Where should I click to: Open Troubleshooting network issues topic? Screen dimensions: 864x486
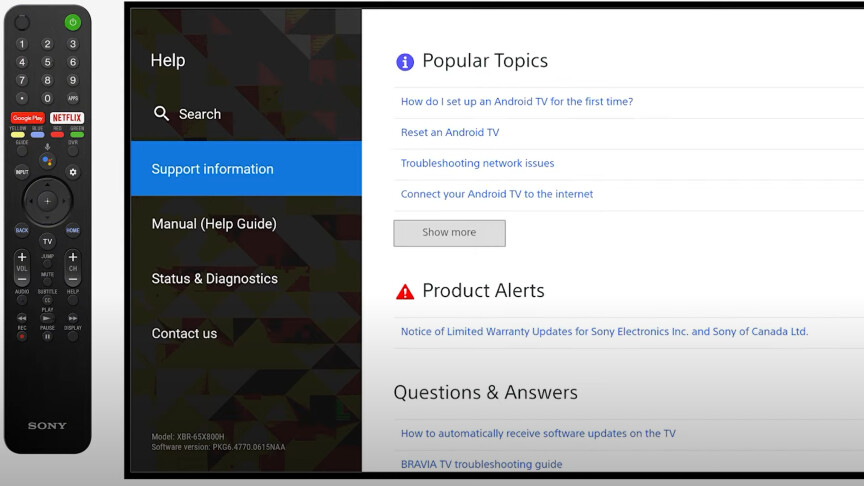477,163
